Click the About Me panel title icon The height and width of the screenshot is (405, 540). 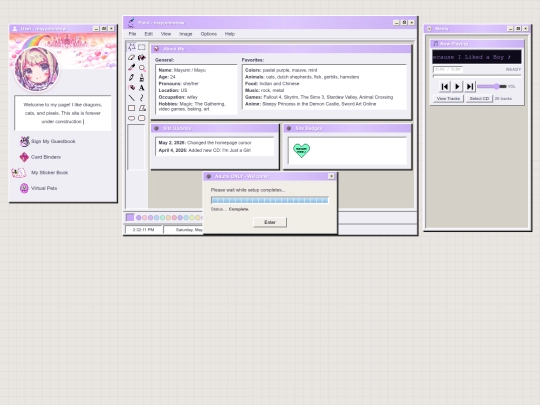[x=156, y=49]
